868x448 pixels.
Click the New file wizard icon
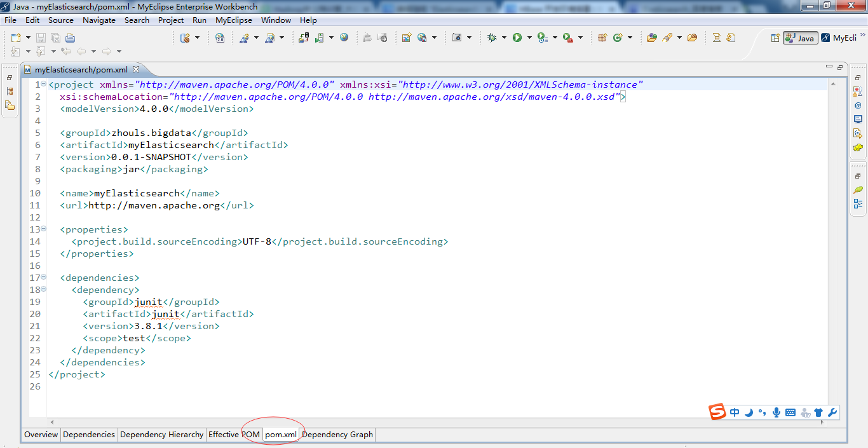pyautogui.click(x=16, y=38)
